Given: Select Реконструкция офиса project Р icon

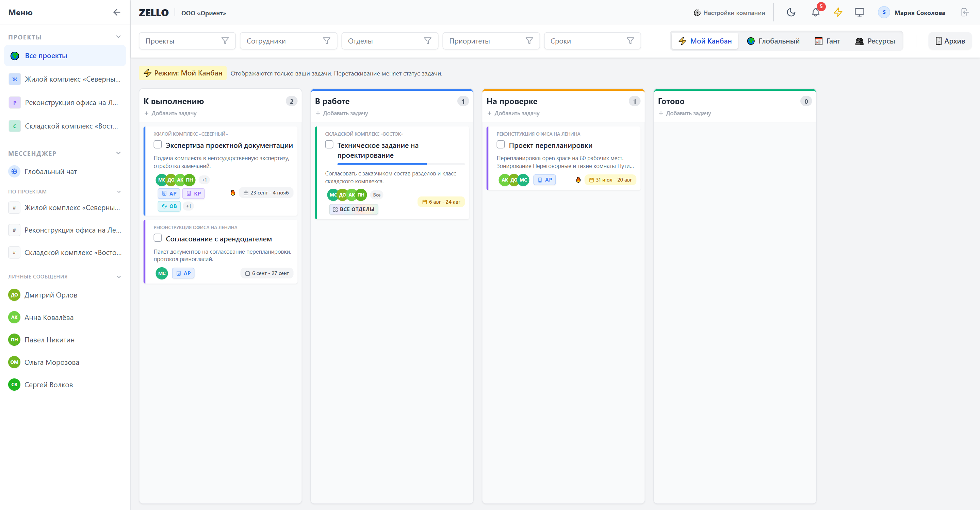Looking at the screenshot, I should (14, 103).
